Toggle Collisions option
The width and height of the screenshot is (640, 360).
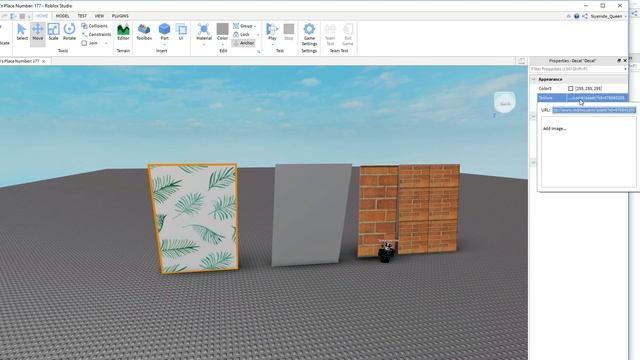pos(94,26)
